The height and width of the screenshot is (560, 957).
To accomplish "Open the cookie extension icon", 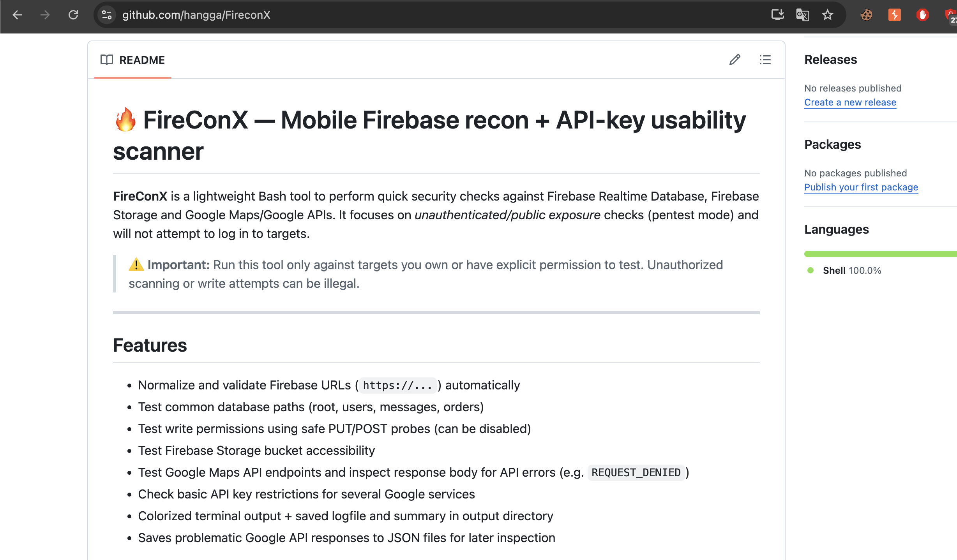I will pyautogui.click(x=867, y=15).
